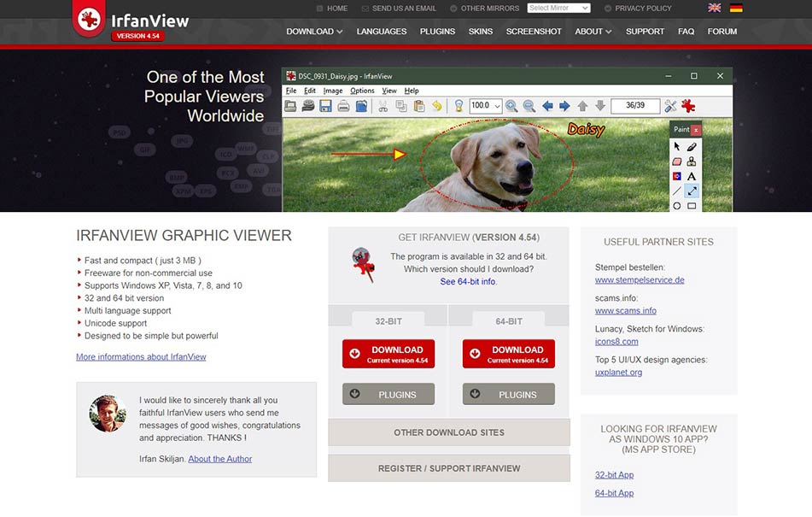Click the blue Previous image arrow
The height and width of the screenshot is (517, 812).
[x=547, y=106]
